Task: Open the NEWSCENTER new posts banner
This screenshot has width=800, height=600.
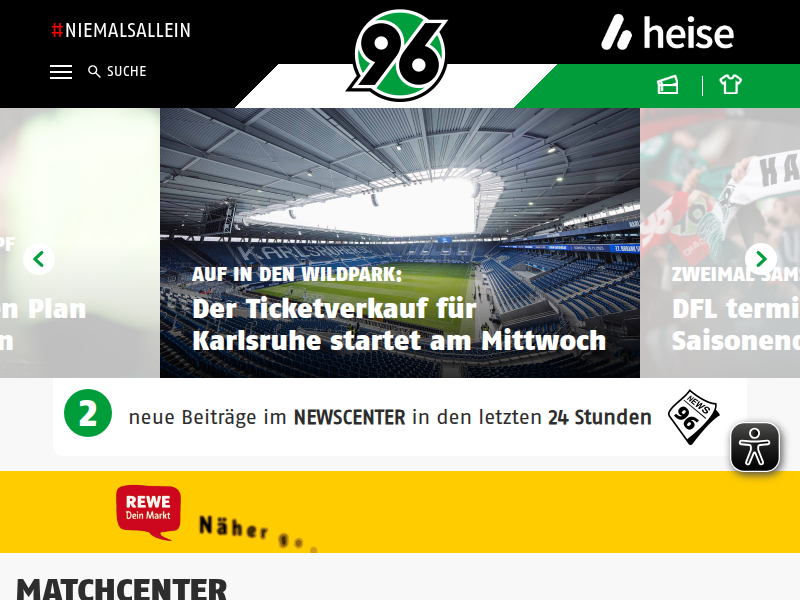Action: 400,417
